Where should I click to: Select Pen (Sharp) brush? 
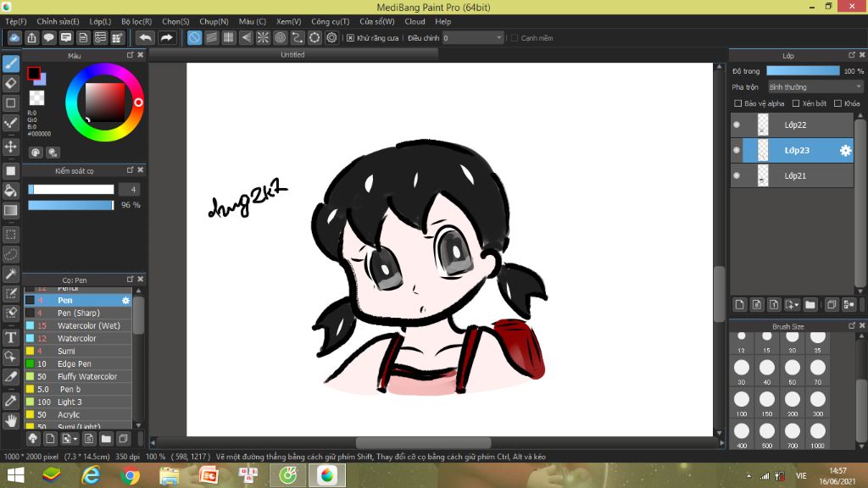78,313
